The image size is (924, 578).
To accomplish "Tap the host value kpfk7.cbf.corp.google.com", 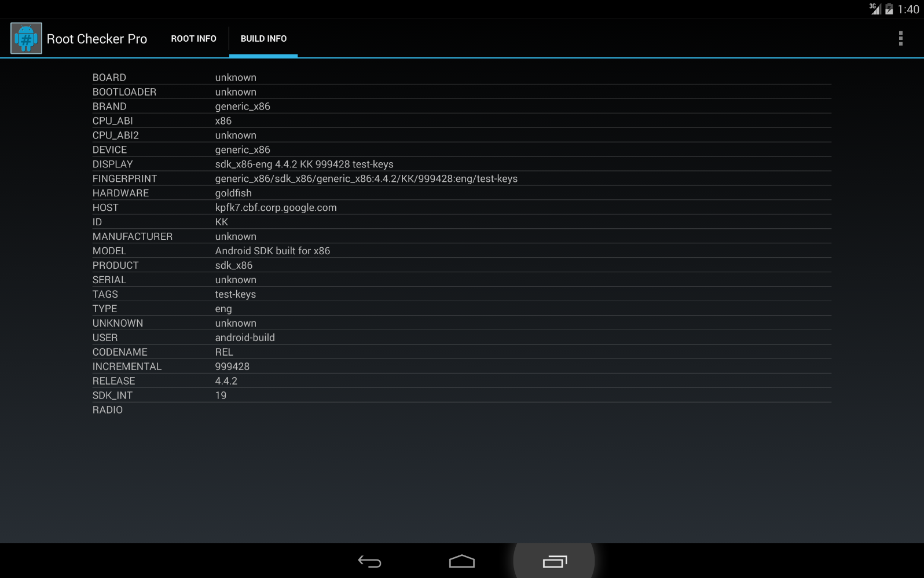I will (276, 208).
